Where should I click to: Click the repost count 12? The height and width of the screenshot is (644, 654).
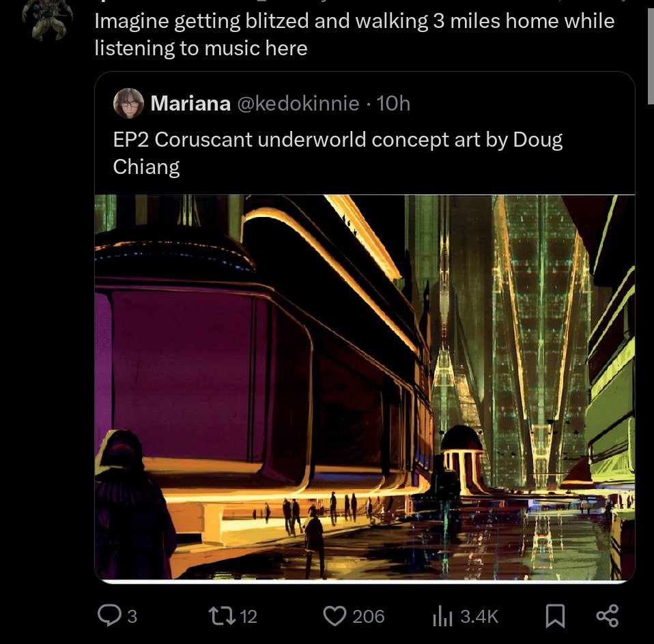click(x=248, y=617)
